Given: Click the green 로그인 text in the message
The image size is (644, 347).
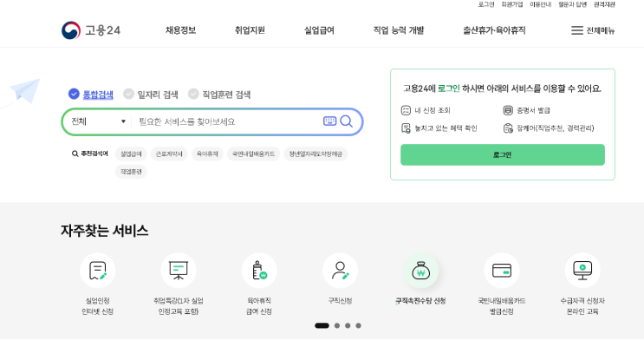Looking at the screenshot, I should tap(449, 88).
